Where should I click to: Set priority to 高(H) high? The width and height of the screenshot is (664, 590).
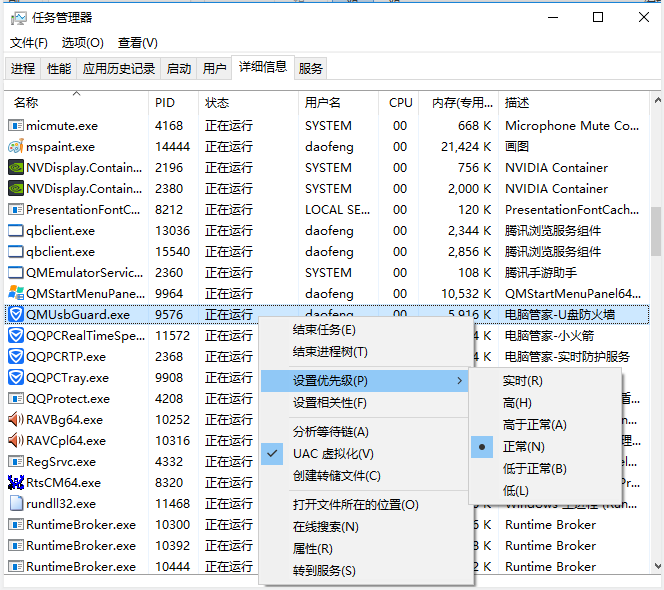pyautogui.click(x=545, y=403)
